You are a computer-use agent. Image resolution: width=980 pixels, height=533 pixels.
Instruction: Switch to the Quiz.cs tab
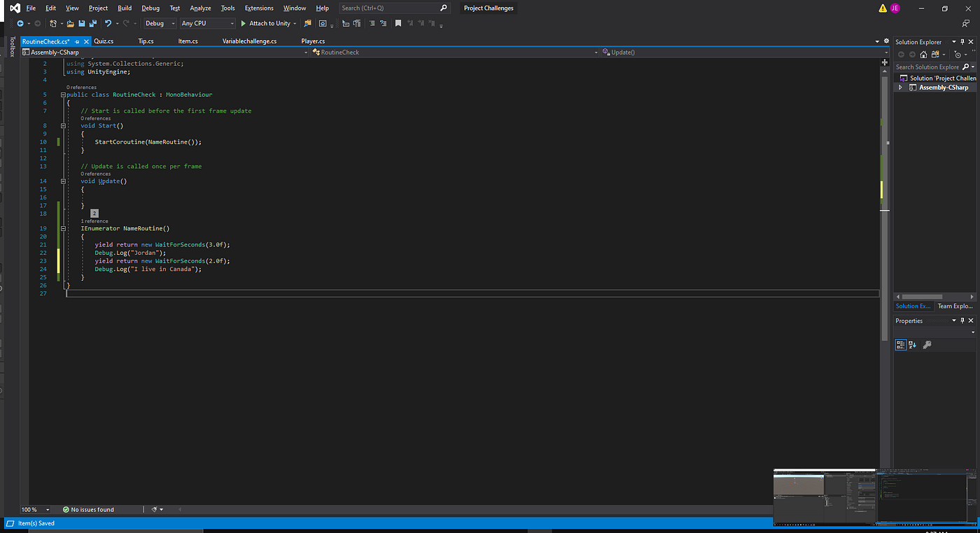coord(104,41)
